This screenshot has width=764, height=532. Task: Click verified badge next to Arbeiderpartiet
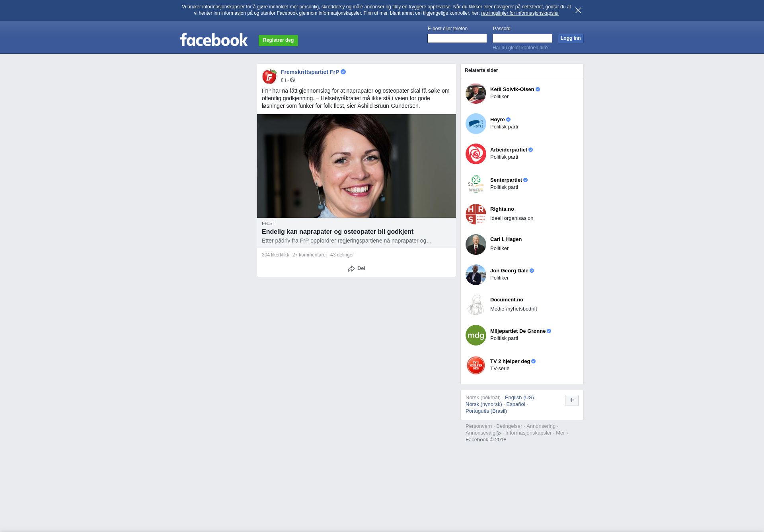pos(530,150)
